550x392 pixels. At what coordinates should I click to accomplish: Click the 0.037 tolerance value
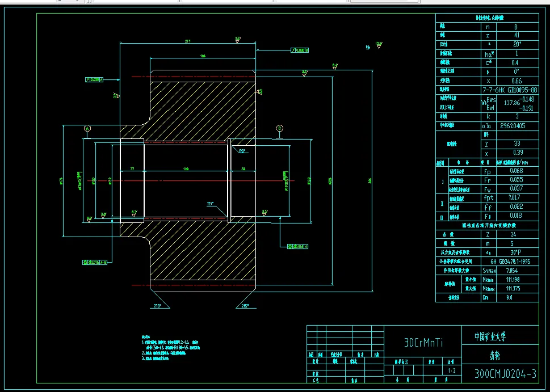pos(517,188)
